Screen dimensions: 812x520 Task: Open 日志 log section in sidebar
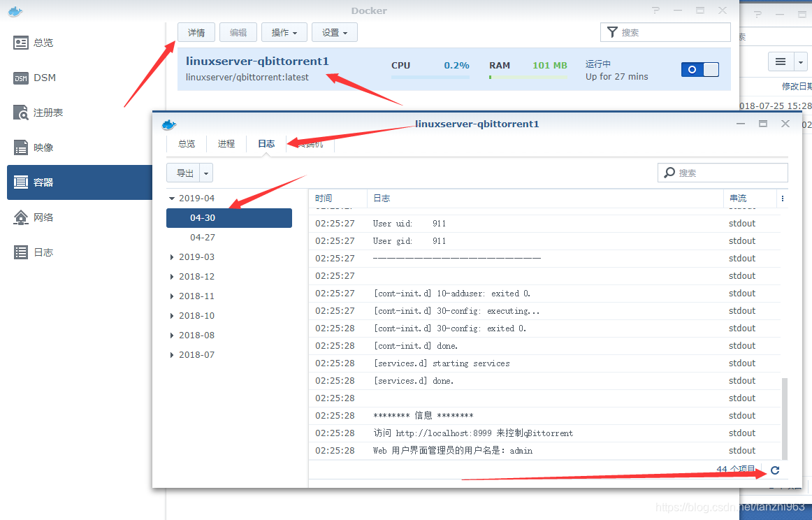[x=34, y=252]
